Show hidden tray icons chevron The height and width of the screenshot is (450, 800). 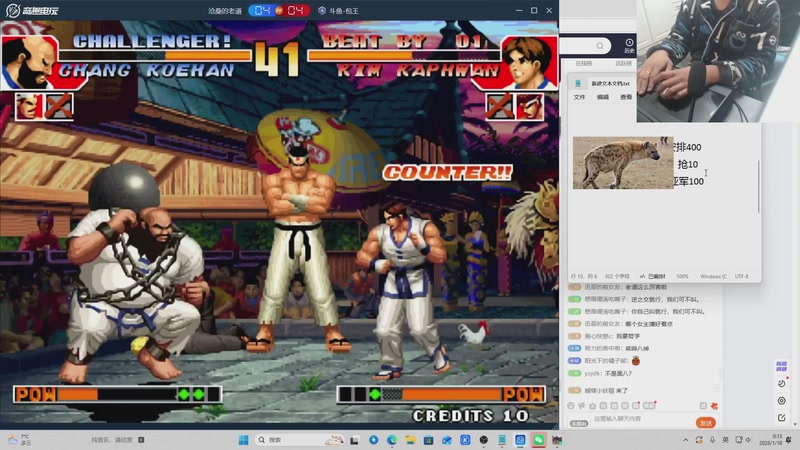686,440
